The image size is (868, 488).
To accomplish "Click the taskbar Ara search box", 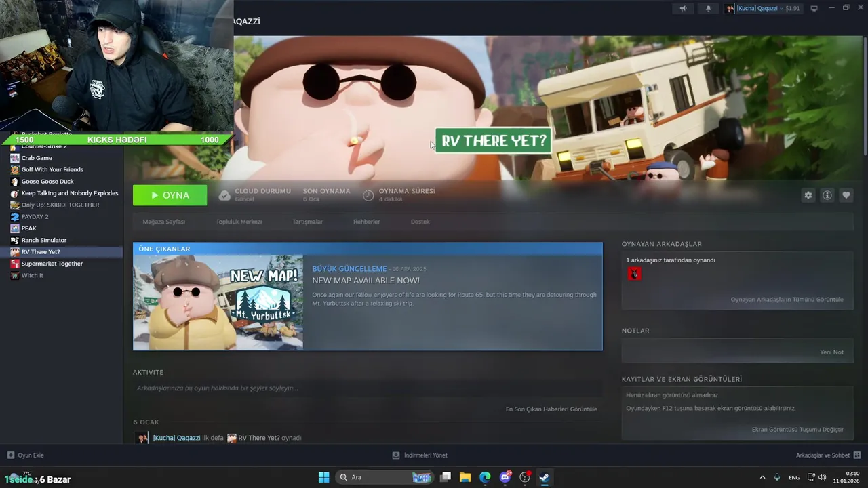I will pos(384,477).
